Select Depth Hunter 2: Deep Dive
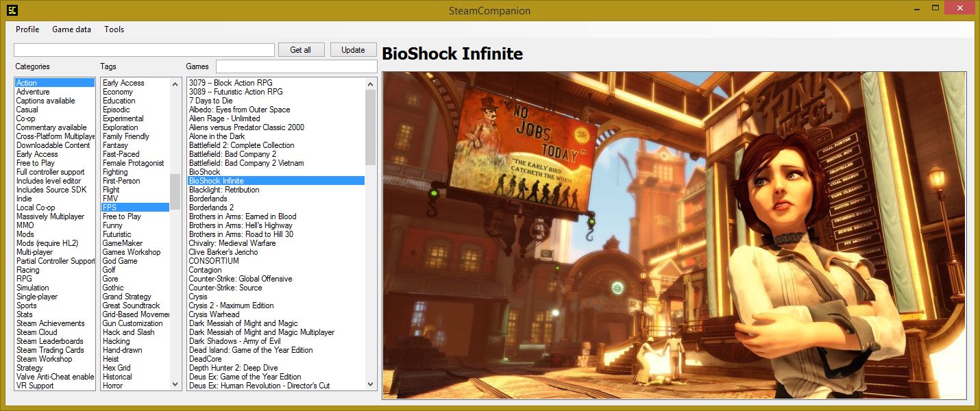Screen dimensions: 980x411 click(x=276, y=368)
